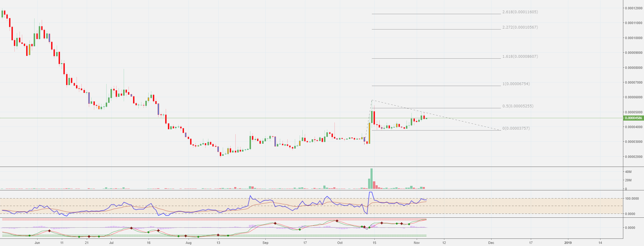Screen dimensions: 644x246
Task: Click the 0.00006000 price axis value
Action: tap(633, 97)
